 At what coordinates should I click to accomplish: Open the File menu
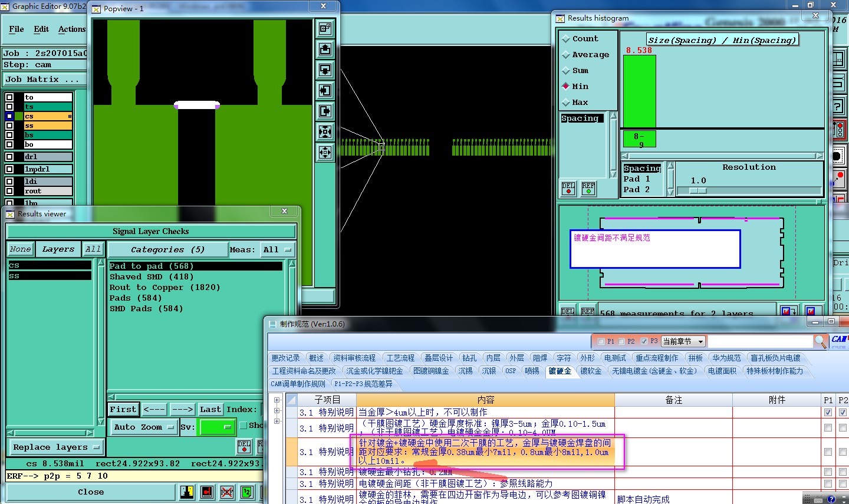click(17, 29)
